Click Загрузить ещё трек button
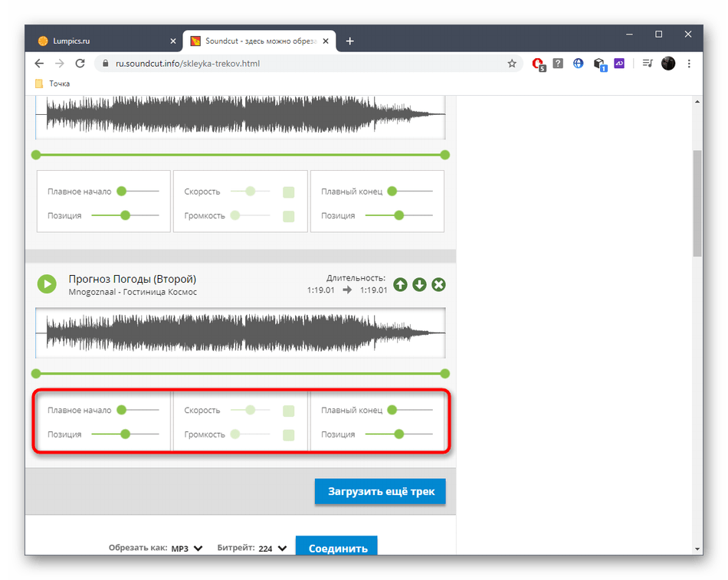Viewport: 728px width, 580px height. tap(380, 491)
